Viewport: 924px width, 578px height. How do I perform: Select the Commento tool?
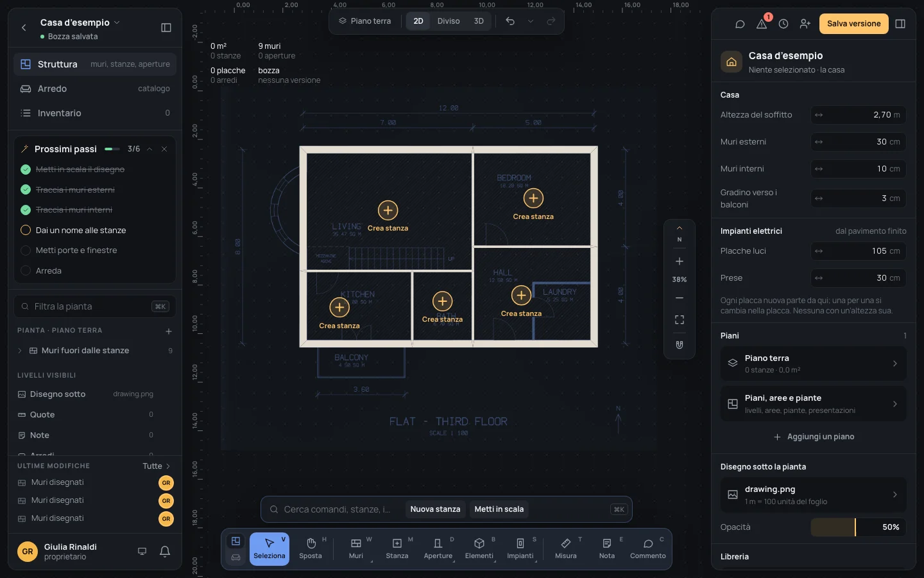648,549
